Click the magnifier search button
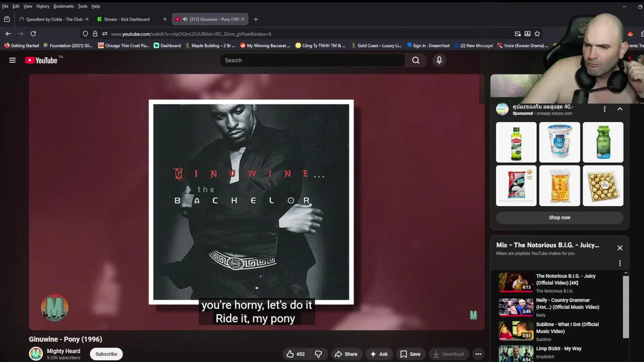The height and width of the screenshot is (362, 644). click(x=416, y=60)
